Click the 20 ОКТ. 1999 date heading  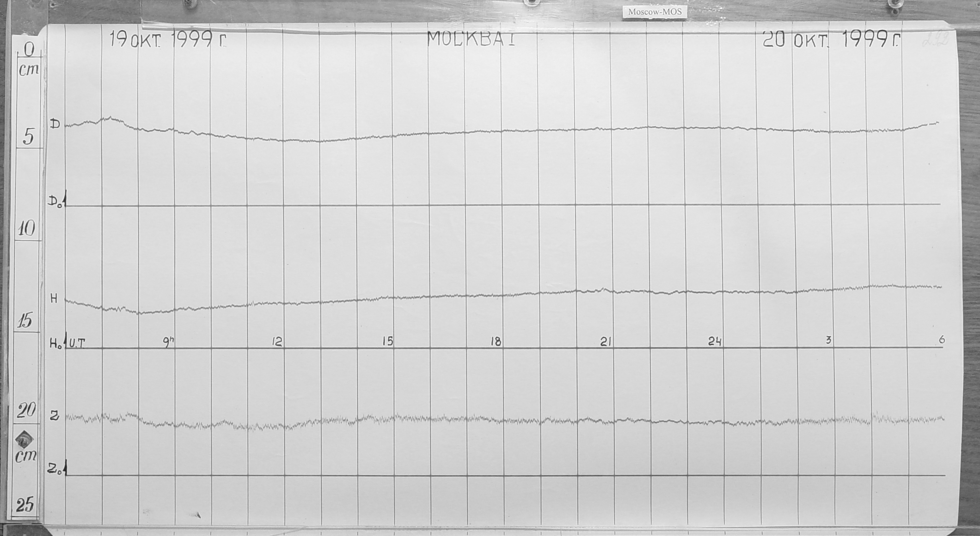[x=831, y=40]
